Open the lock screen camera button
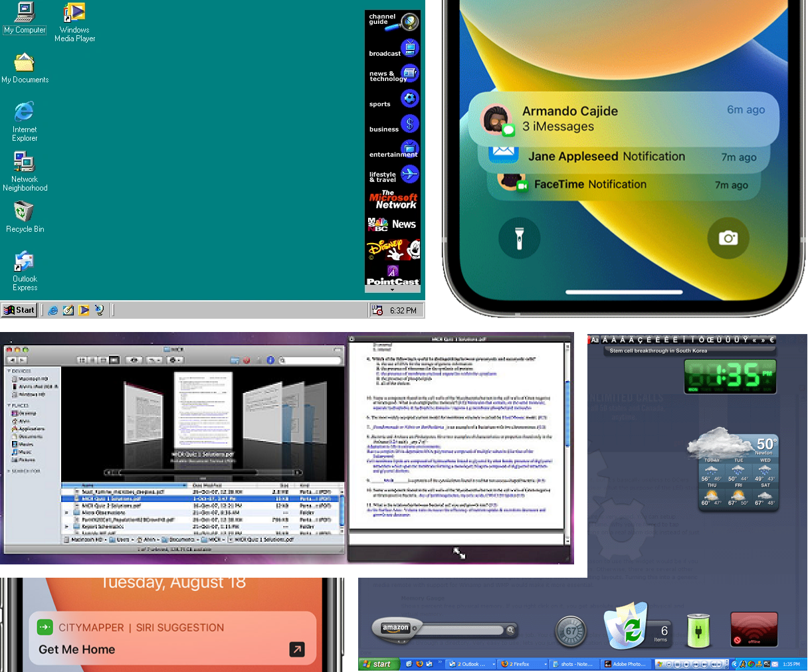808x672 pixels. (728, 238)
